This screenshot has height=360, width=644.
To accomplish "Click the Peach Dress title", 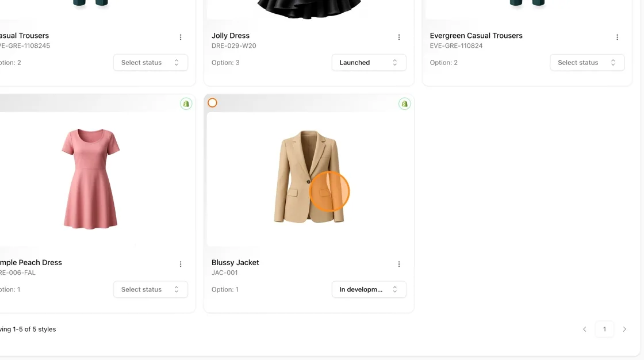I will pos(31,263).
